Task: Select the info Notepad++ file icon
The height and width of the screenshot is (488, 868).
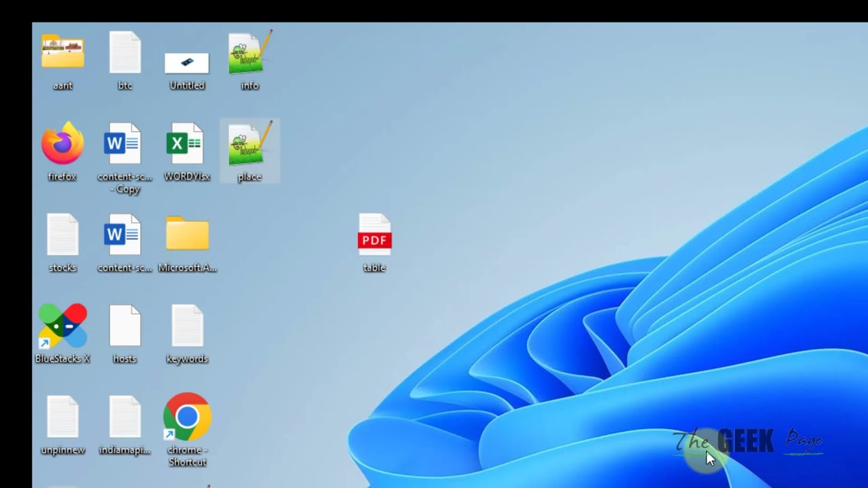Action: pyautogui.click(x=250, y=53)
